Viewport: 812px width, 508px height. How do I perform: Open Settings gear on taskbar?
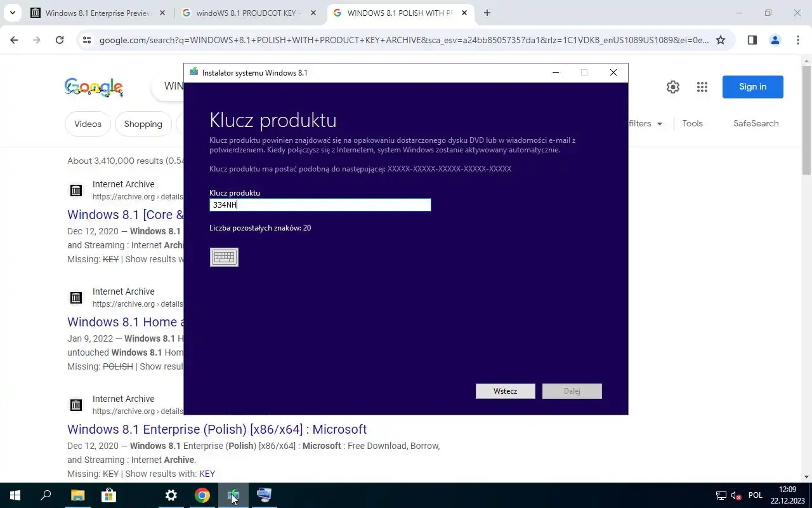(171, 495)
